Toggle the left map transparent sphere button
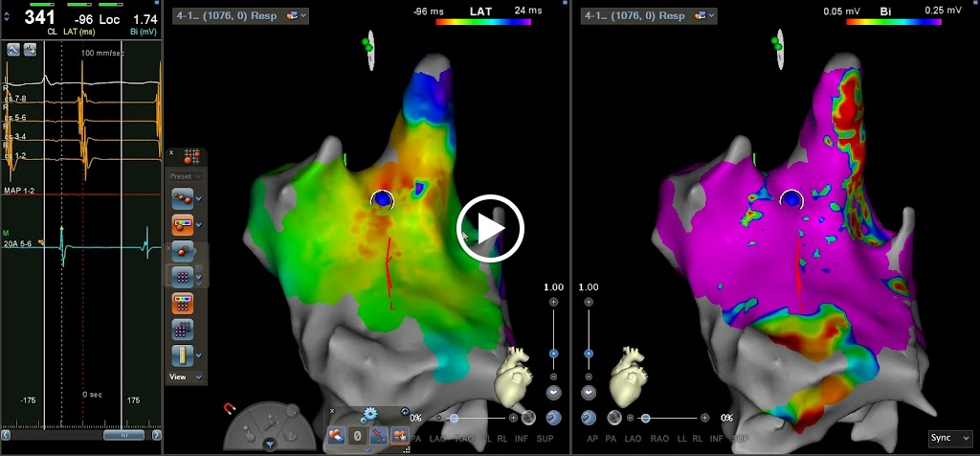 coord(528,418)
